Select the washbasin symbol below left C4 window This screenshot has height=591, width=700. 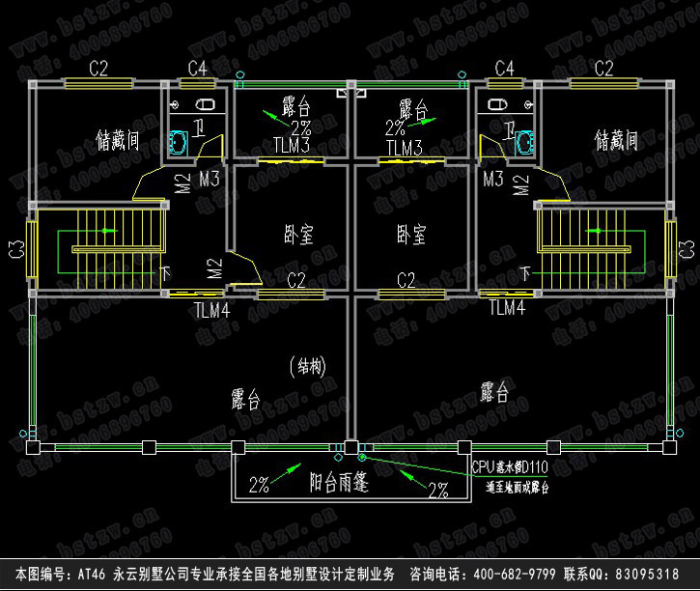click(205, 105)
